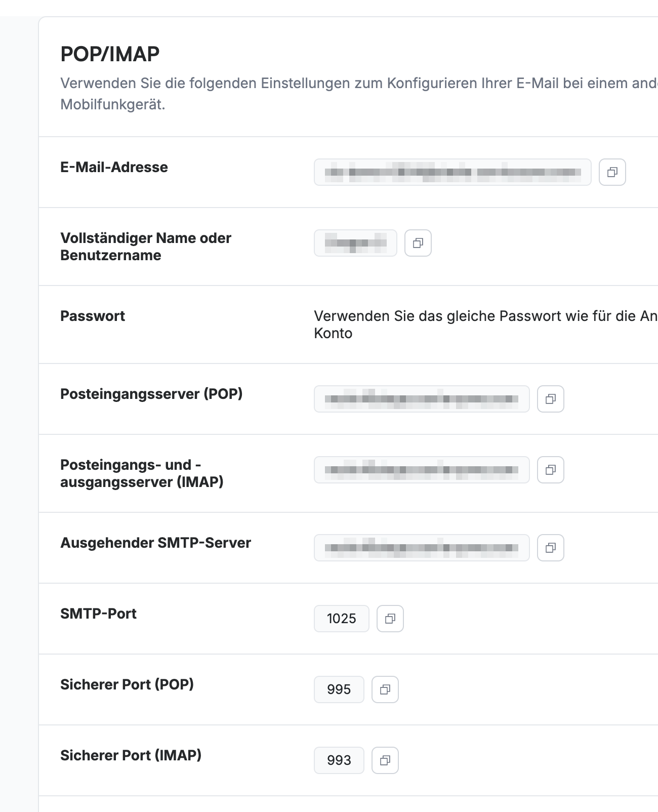Select the 993 port value box
This screenshot has height=812, width=658.
pos(339,760)
